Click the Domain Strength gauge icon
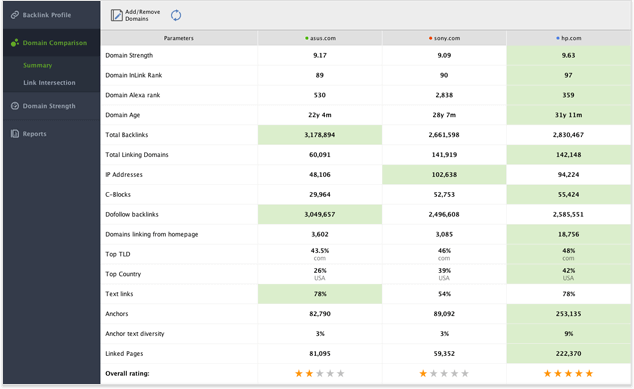 pos(15,106)
